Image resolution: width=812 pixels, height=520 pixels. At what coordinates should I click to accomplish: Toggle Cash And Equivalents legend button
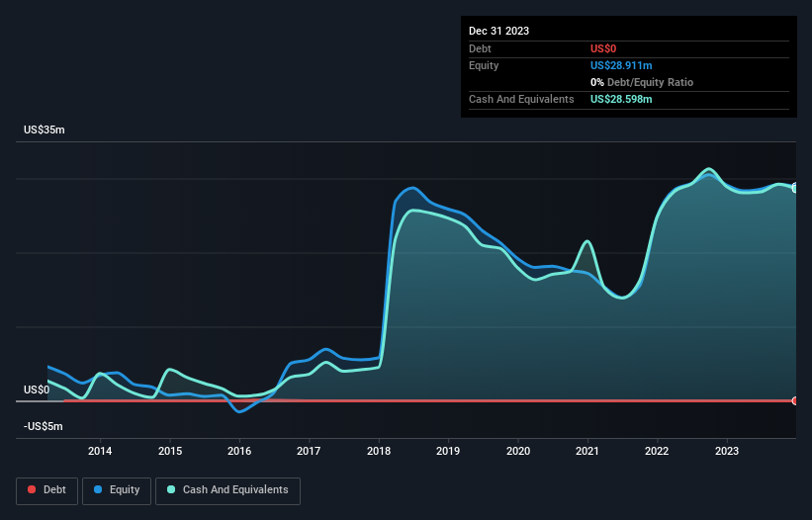tap(227, 490)
